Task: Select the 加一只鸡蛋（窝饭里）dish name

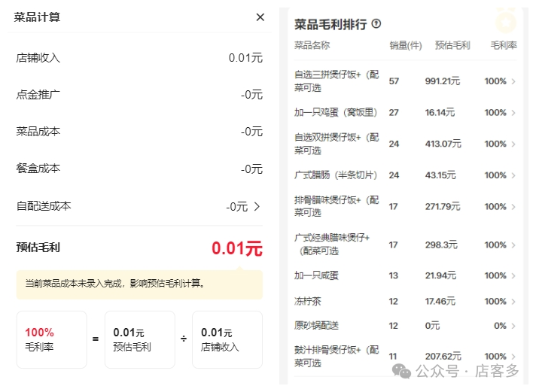Action: tap(336, 112)
